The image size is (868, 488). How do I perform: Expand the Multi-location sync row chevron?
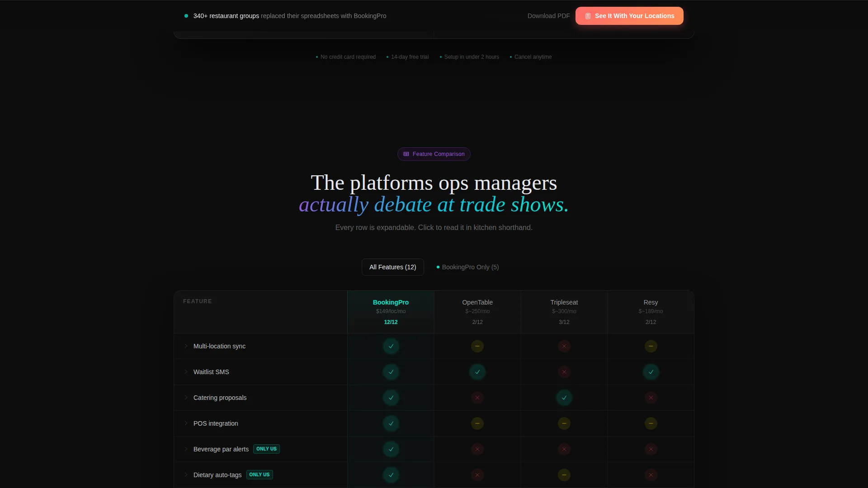[x=186, y=346]
